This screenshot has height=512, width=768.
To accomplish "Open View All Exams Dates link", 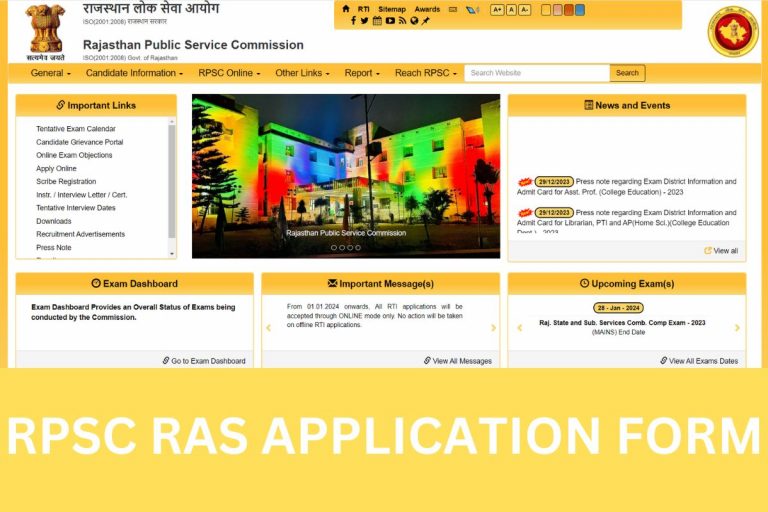I will (699, 361).
